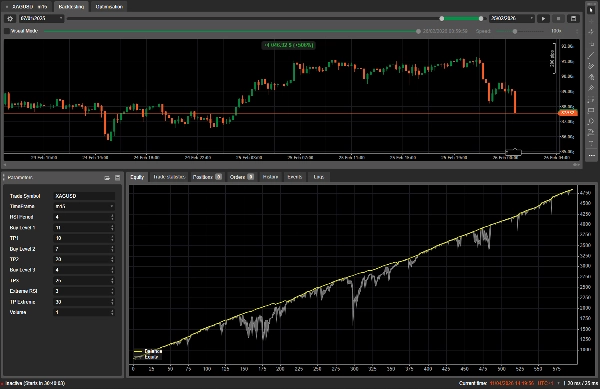Select the rectangle drawing tool
Image resolution: width=600 pixels, height=389 pixels.
(591, 111)
